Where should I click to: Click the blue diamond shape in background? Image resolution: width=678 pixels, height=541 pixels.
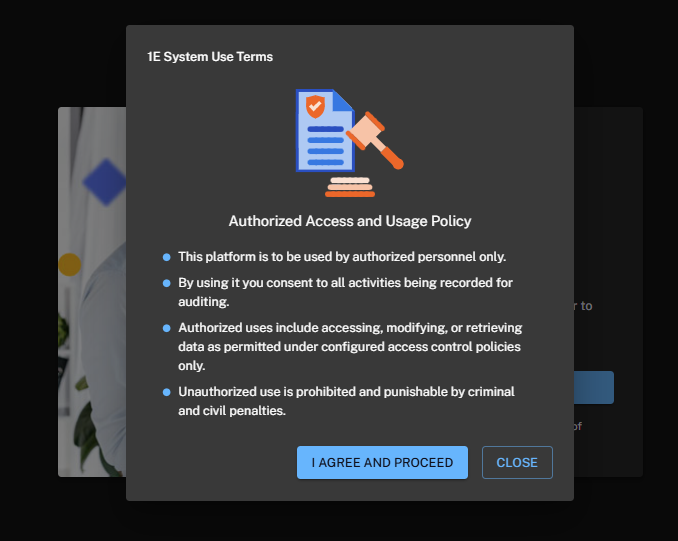[104, 181]
